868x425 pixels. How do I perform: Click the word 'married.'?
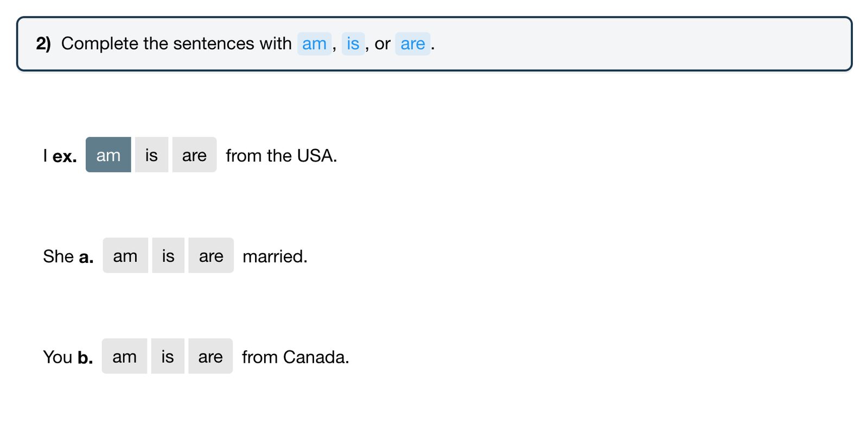coord(275,256)
